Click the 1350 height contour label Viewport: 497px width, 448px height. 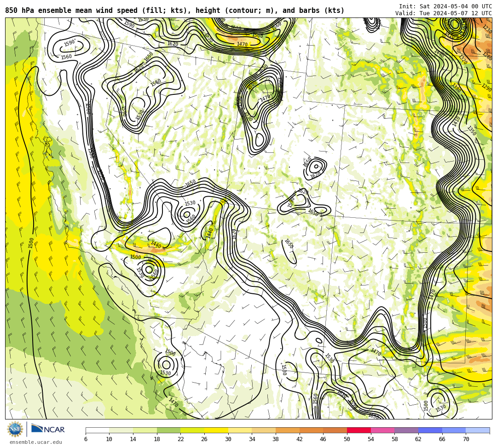pyautogui.click(x=472, y=131)
